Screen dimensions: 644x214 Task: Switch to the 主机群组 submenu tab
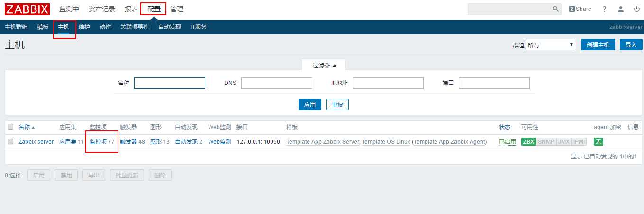click(x=16, y=27)
